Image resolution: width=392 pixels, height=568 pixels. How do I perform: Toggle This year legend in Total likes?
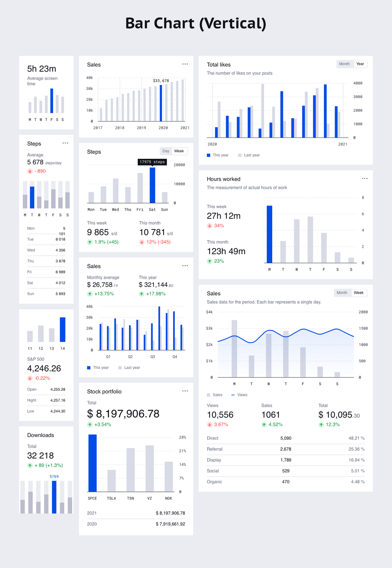pyautogui.click(x=218, y=155)
